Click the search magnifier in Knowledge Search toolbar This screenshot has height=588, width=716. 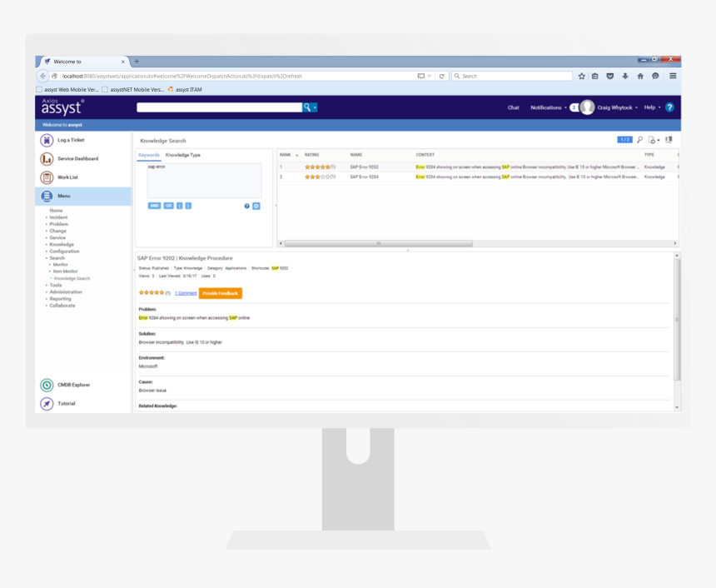[639, 140]
